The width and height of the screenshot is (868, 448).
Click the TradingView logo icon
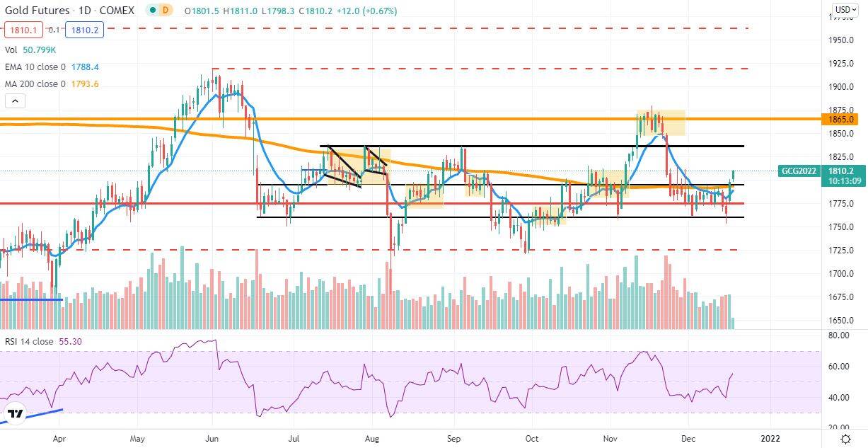(15, 413)
